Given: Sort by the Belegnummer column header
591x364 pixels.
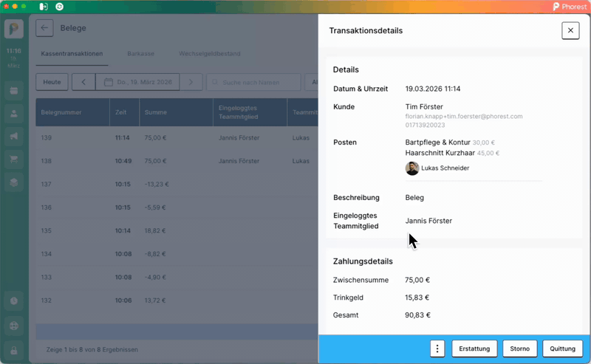Looking at the screenshot, I should coord(72,112).
